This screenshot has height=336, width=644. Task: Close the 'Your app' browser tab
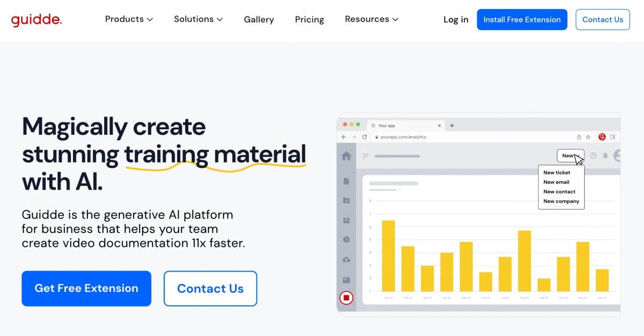point(440,126)
